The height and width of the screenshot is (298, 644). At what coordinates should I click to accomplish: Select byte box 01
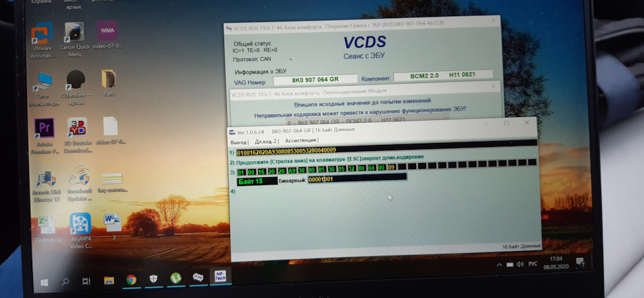click(x=241, y=172)
